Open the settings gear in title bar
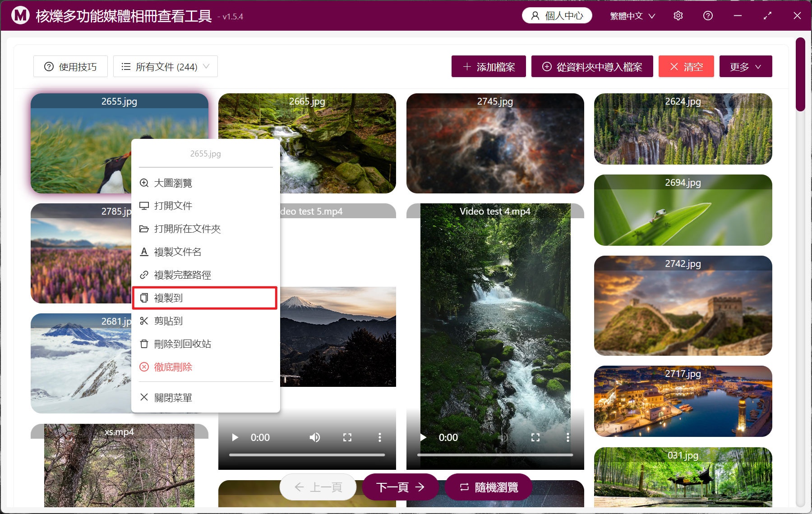Viewport: 812px width, 514px height. click(x=678, y=16)
